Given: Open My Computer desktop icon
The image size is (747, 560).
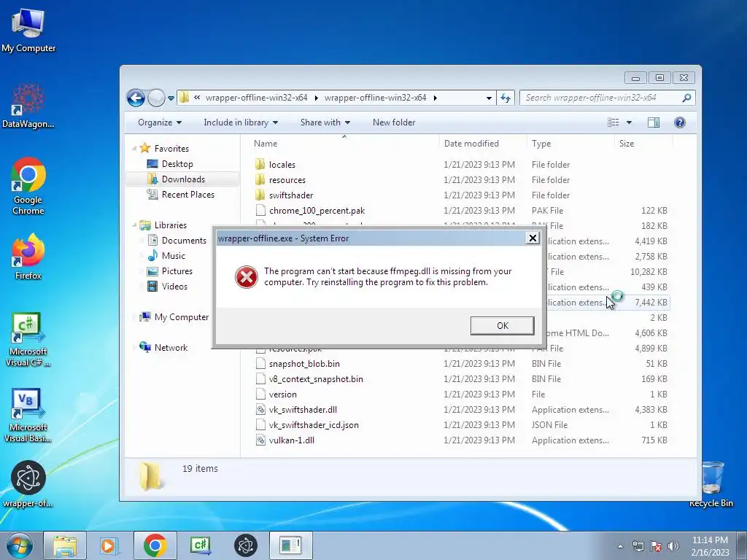Looking at the screenshot, I should click(x=28, y=30).
